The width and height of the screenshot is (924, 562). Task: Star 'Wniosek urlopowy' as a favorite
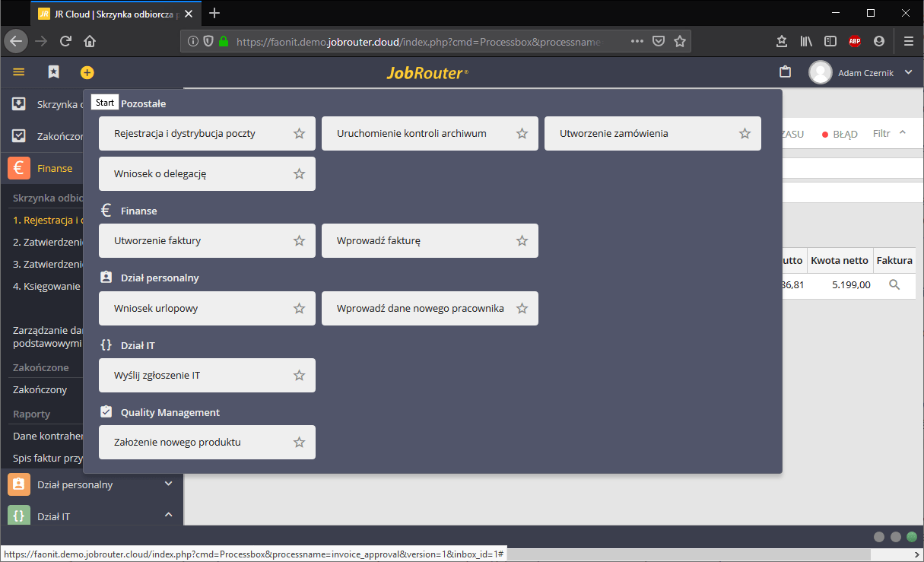click(298, 308)
